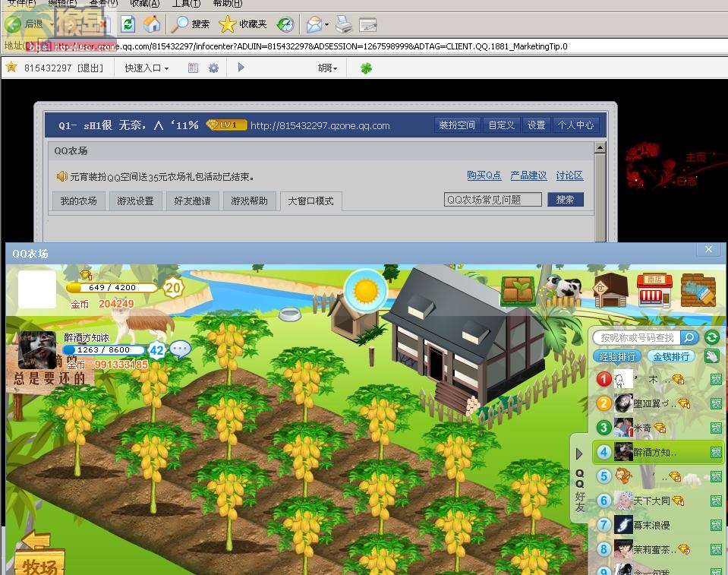Open the 收藏夹 favorites star button

(x=243, y=24)
